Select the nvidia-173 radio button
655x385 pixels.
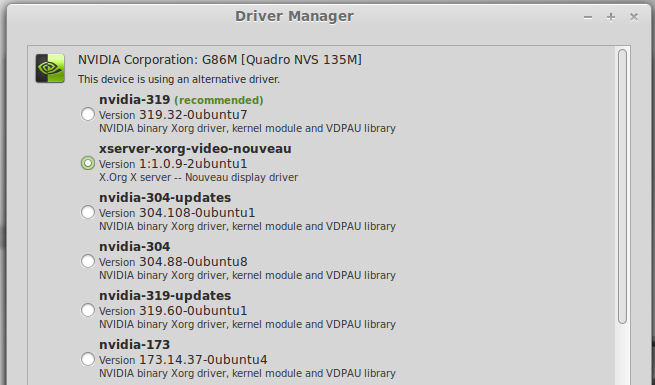(x=88, y=359)
